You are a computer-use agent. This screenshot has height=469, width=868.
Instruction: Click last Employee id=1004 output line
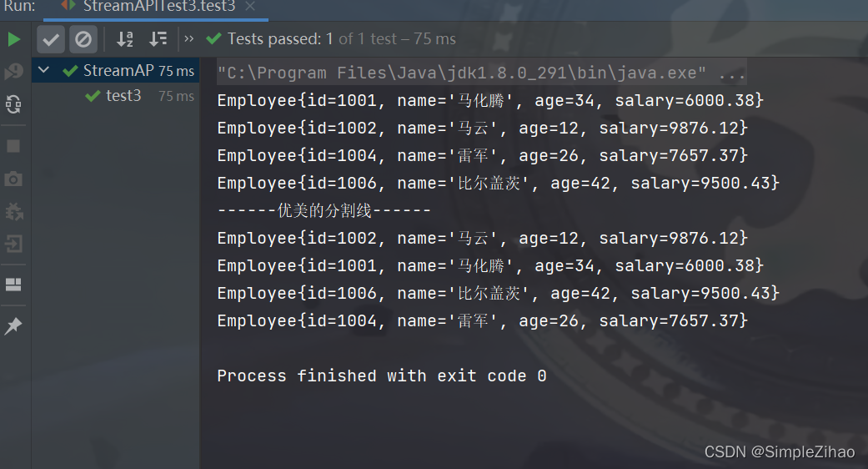point(483,320)
